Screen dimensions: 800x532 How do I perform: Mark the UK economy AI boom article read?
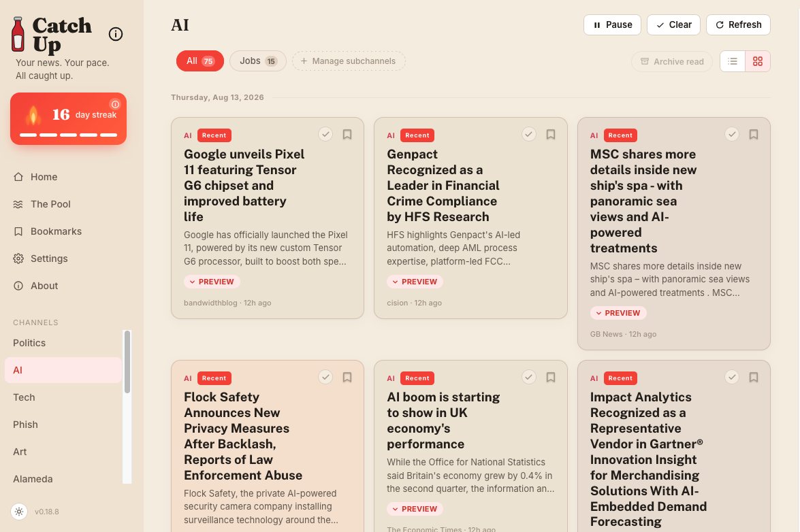[529, 377]
